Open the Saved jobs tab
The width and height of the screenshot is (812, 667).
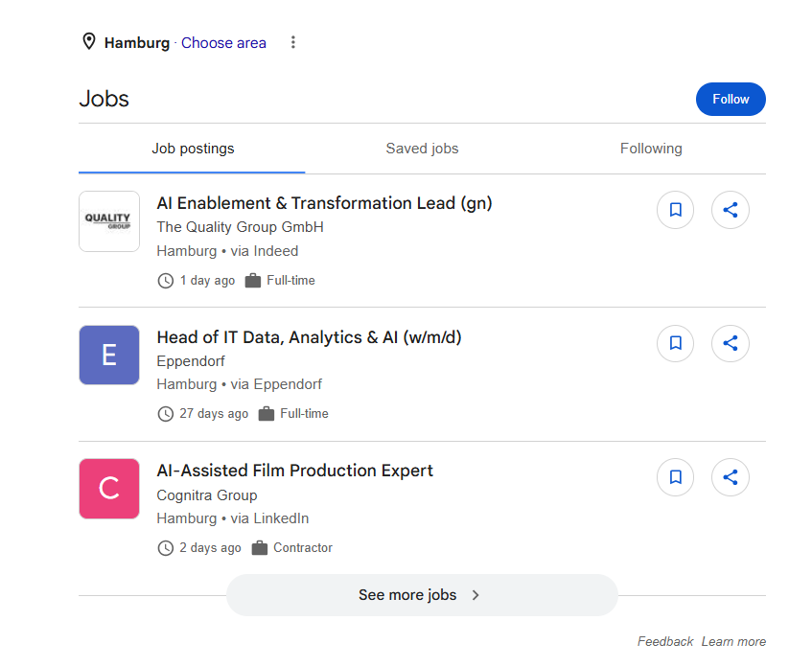click(x=422, y=149)
